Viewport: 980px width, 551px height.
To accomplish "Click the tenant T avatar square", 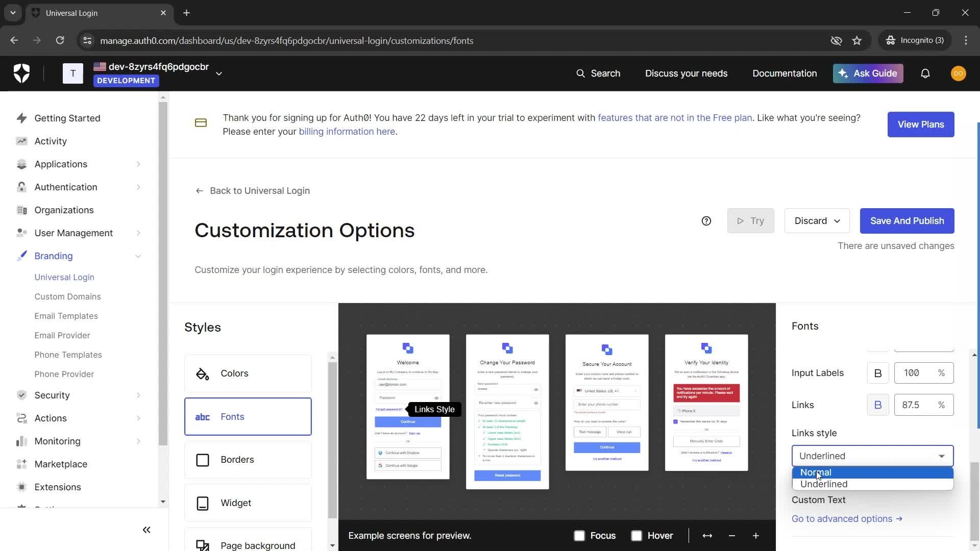I will (x=73, y=73).
